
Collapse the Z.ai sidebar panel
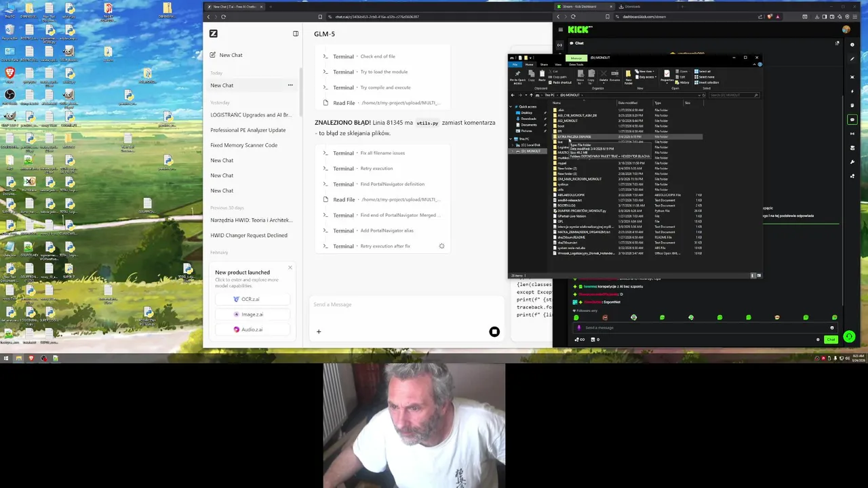point(296,33)
